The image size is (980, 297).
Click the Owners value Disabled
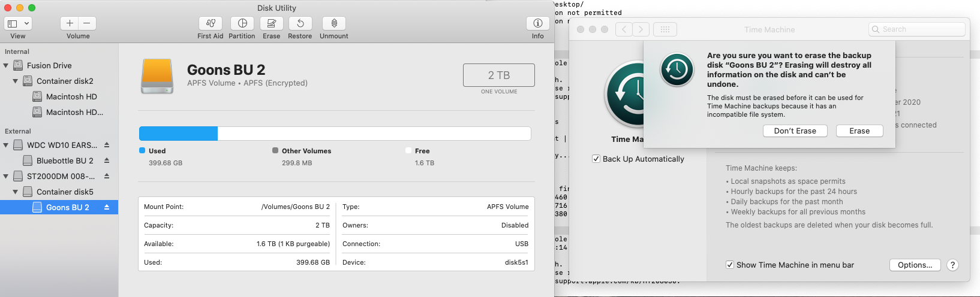(515, 225)
